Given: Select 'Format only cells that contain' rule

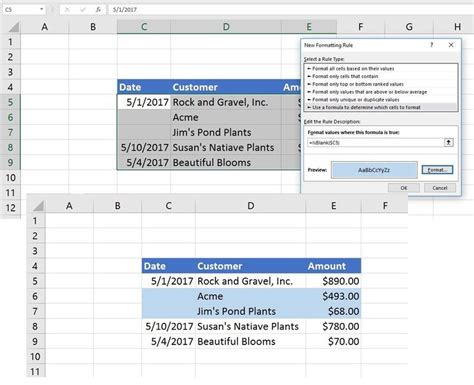Looking at the screenshot, I should coord(381,76).
